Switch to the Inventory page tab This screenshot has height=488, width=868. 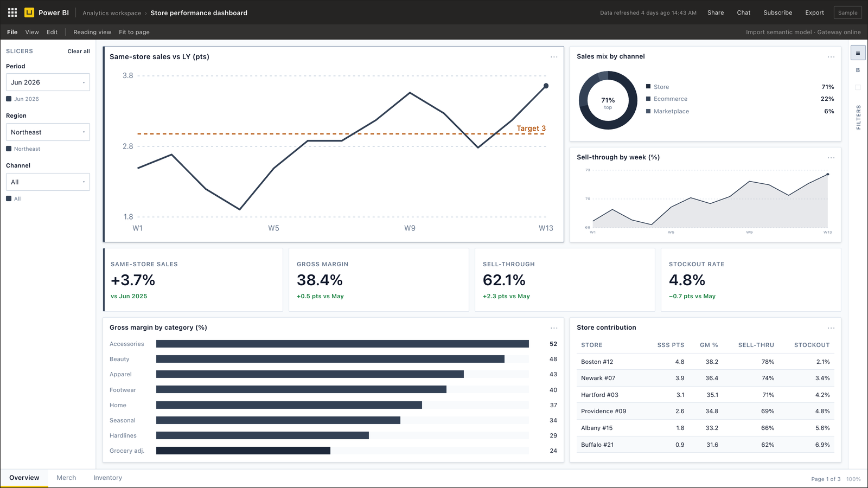107,478
